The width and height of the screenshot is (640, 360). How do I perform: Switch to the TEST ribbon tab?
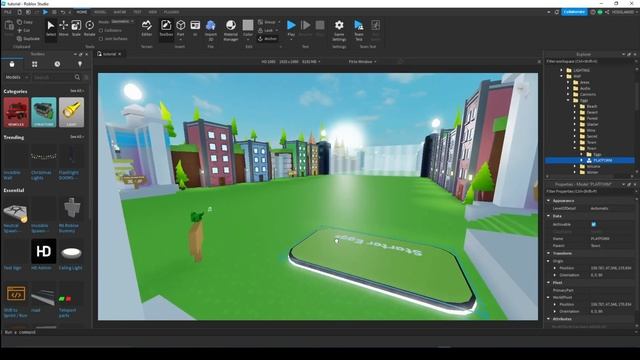137,12
